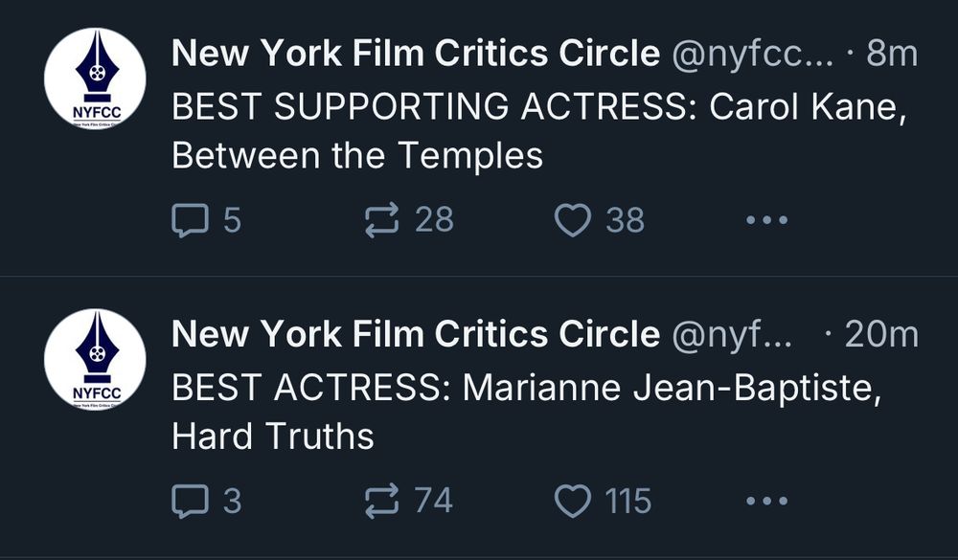Click the account name on the Hard Truths tweet
The width and height of the screenshot is (958, 560).
(415, 334)
